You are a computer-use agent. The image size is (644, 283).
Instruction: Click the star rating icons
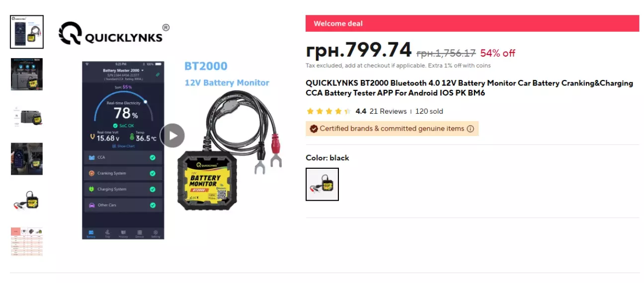(329, 111)
